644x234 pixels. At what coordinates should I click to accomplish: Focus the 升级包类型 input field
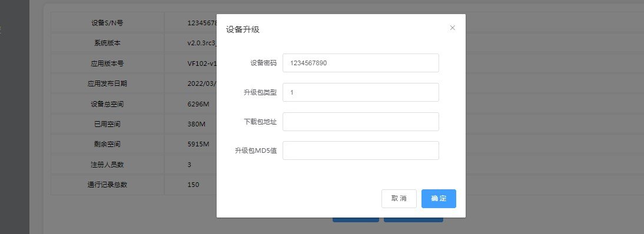tap(361, 92)
